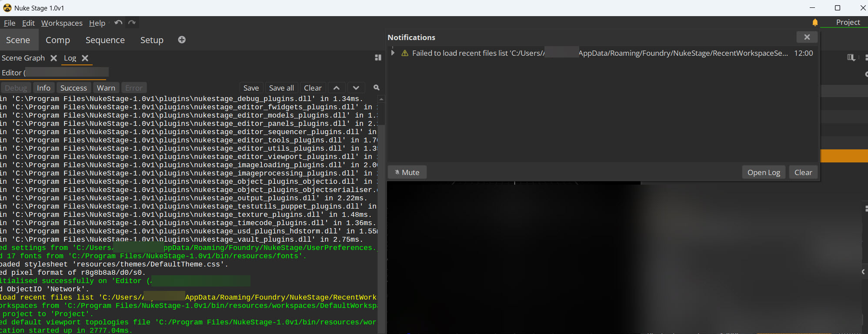
Task: Open the log search magnifier icon
Action: click(377, 88)
